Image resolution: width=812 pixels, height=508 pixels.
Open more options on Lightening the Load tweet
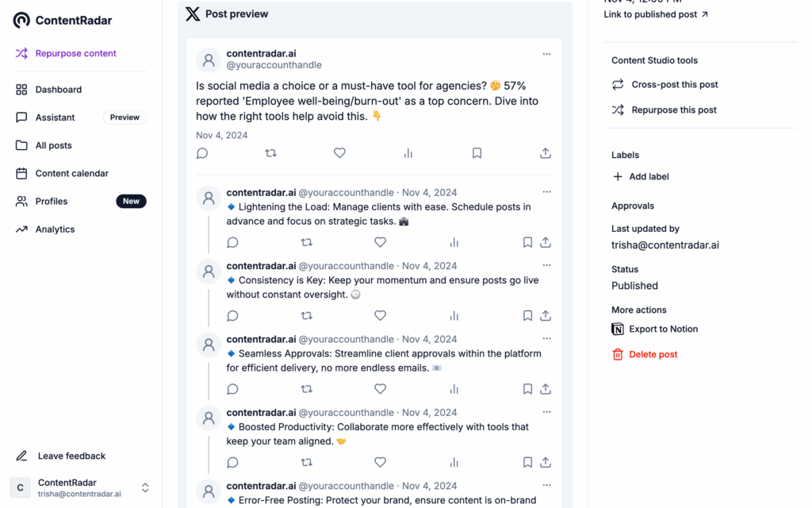546,192
